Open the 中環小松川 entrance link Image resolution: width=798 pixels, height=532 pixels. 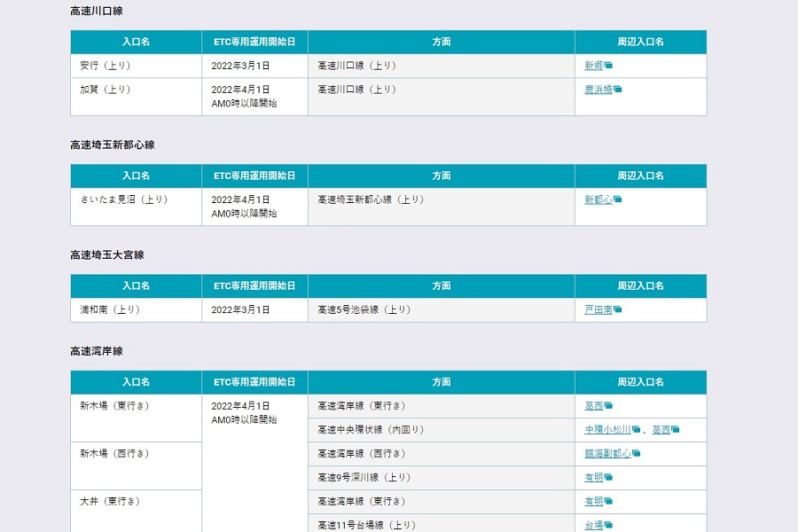(607, 429)
